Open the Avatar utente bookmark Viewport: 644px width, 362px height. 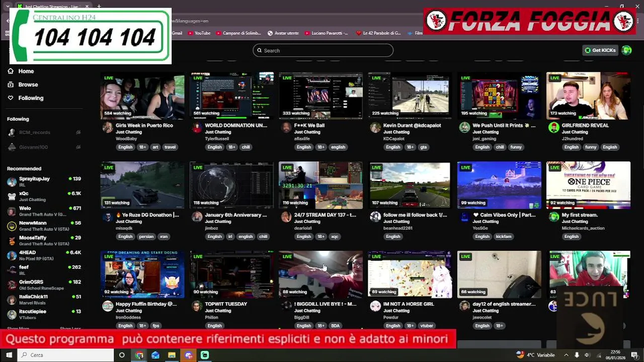click(283, 33)
